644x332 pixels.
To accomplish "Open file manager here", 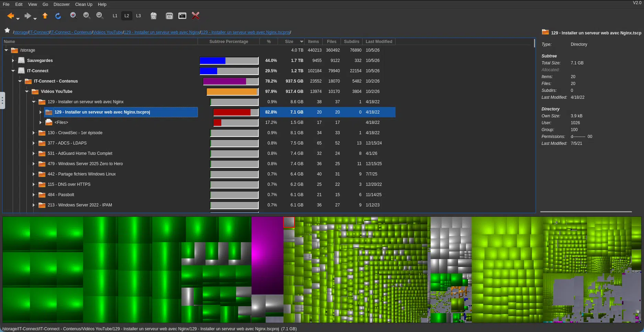I will [x=169, y=16].
